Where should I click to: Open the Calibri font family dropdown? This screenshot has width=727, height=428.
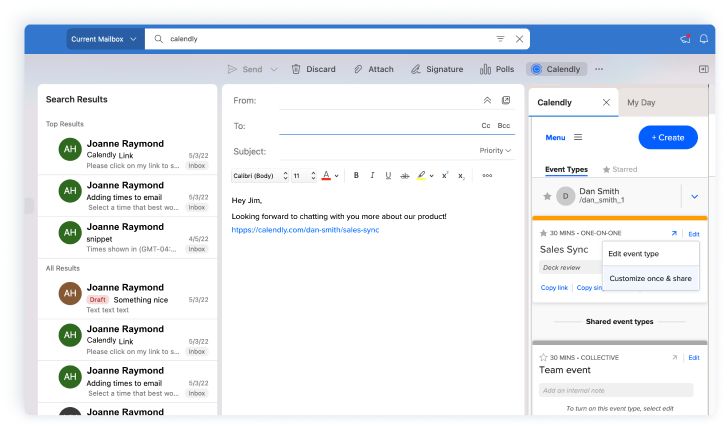click(260, 176)
